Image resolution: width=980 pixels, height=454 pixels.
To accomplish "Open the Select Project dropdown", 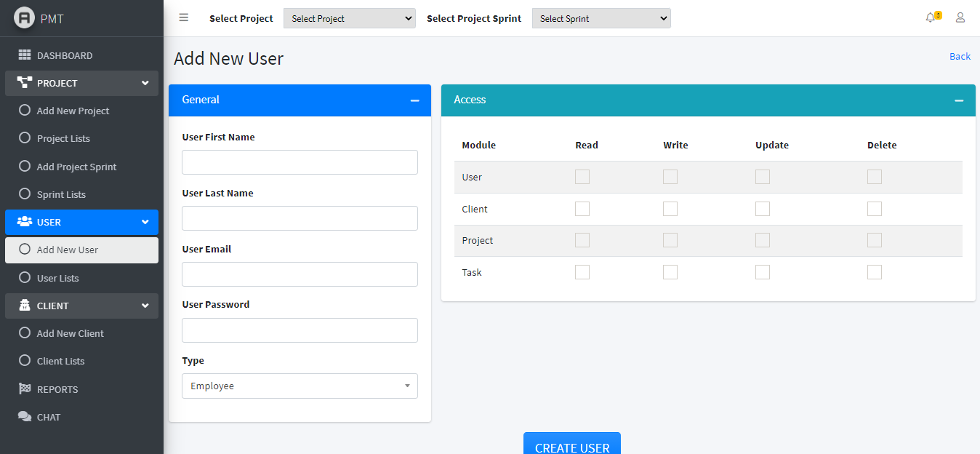I will (x=349, y=19).
